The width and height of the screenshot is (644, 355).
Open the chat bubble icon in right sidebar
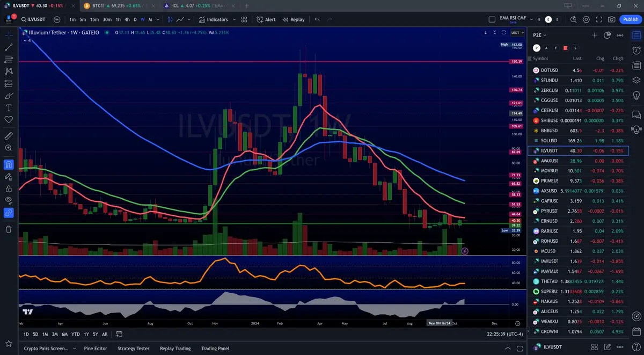636,114
